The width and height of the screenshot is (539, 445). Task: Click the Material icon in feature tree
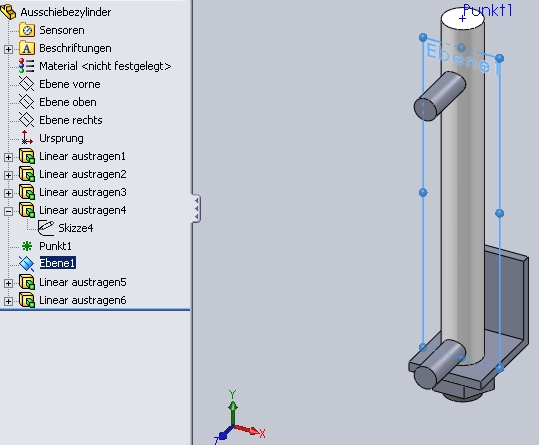[27, 66]
